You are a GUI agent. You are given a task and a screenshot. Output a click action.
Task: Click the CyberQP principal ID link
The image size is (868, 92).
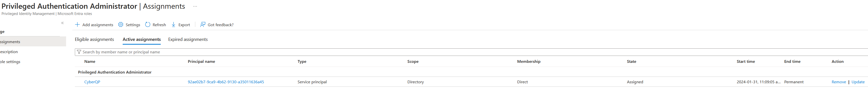226,82
